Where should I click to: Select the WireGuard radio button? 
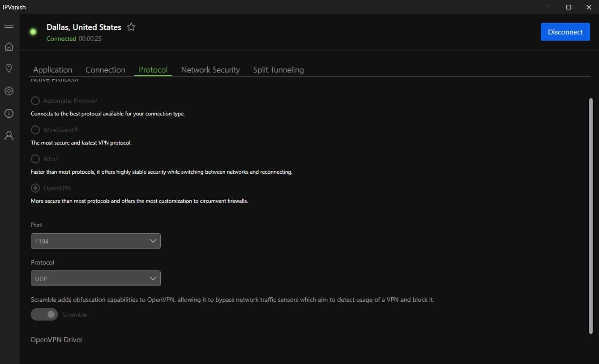(x=35, y=130)
